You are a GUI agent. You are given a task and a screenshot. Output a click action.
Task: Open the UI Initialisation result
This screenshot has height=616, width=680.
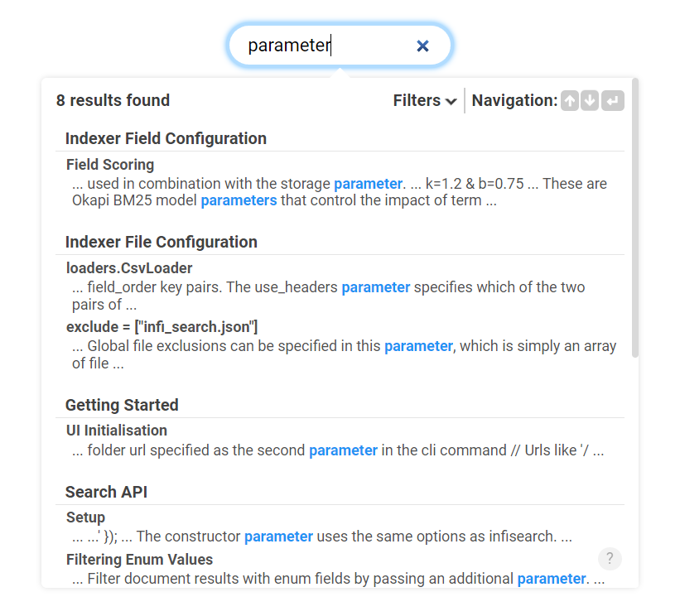point(118,430)
